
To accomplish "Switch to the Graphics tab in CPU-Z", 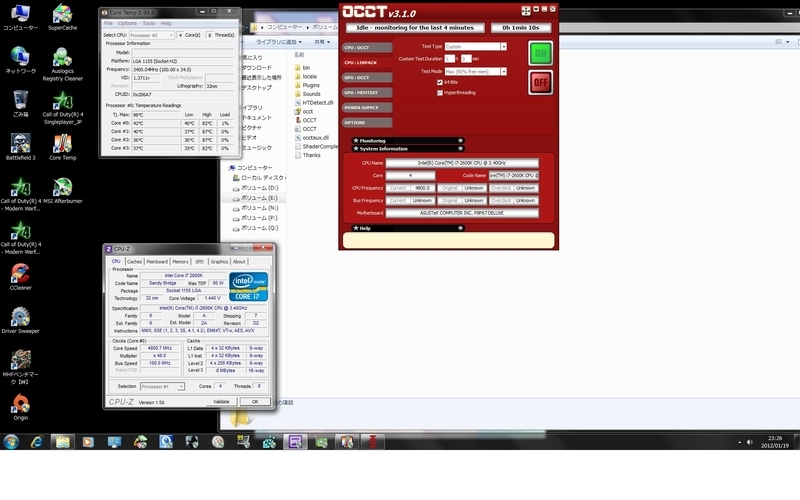I will click(219, 262).
